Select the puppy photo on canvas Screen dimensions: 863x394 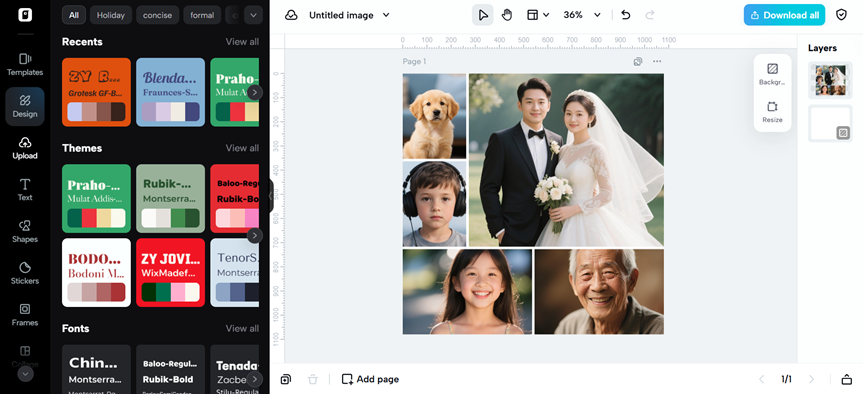pyautogui.click(x=434, y=116)
